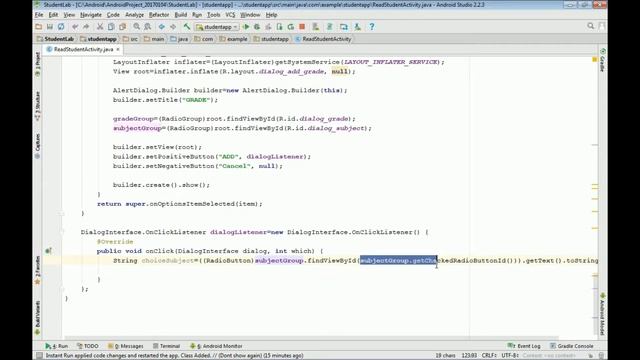Click the inspection profile icon in status bar
The image size is (640, 360).
point(601,356)
